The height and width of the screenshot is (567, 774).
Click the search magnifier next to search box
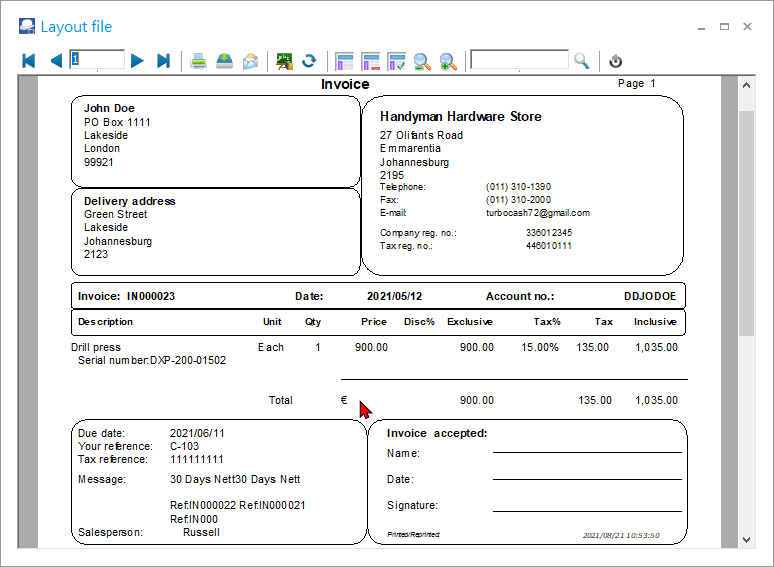582,61
